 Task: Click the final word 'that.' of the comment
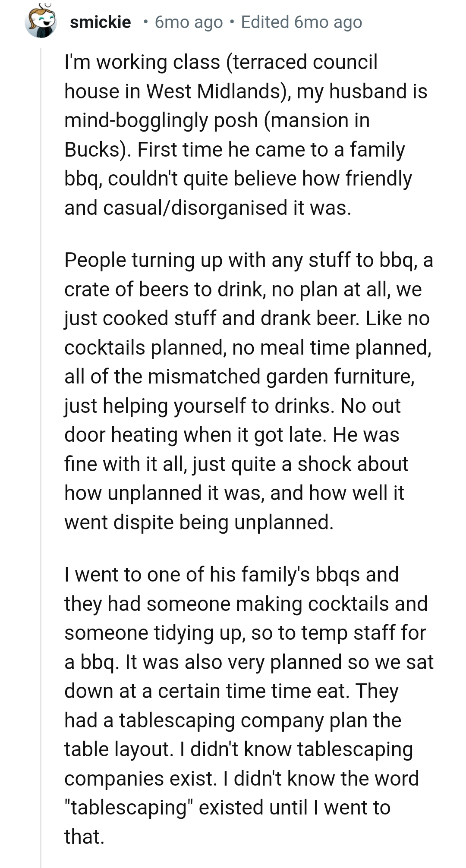pyautogui.click(x=84, y=837)
